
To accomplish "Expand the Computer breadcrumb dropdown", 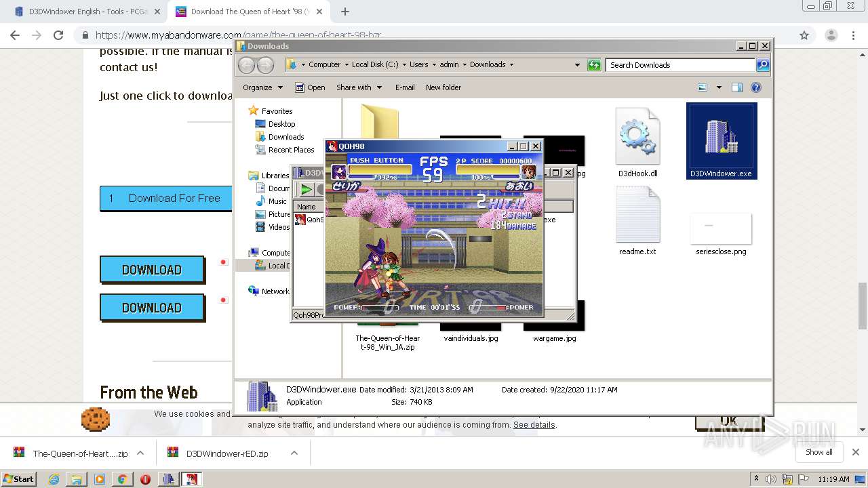I will click(x=345, y=65).
